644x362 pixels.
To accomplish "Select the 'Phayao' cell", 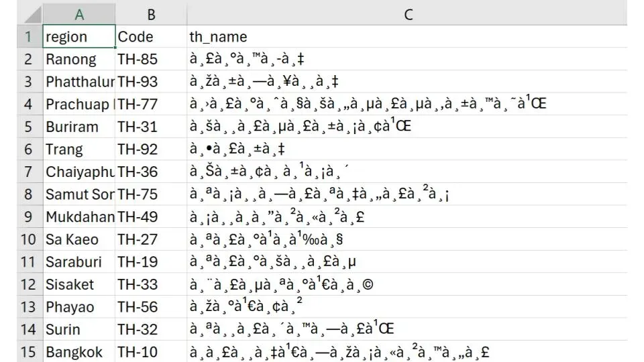I will tap(79, 307).
